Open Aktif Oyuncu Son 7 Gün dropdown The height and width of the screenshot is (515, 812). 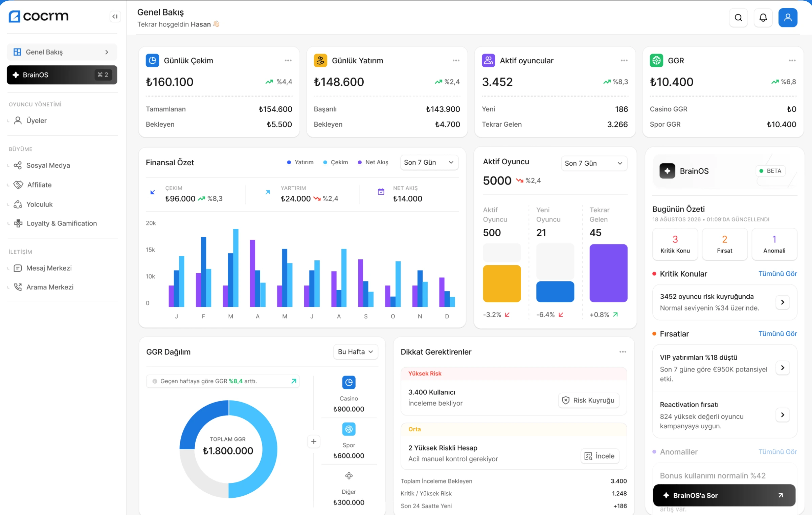(x=594, y=163)
